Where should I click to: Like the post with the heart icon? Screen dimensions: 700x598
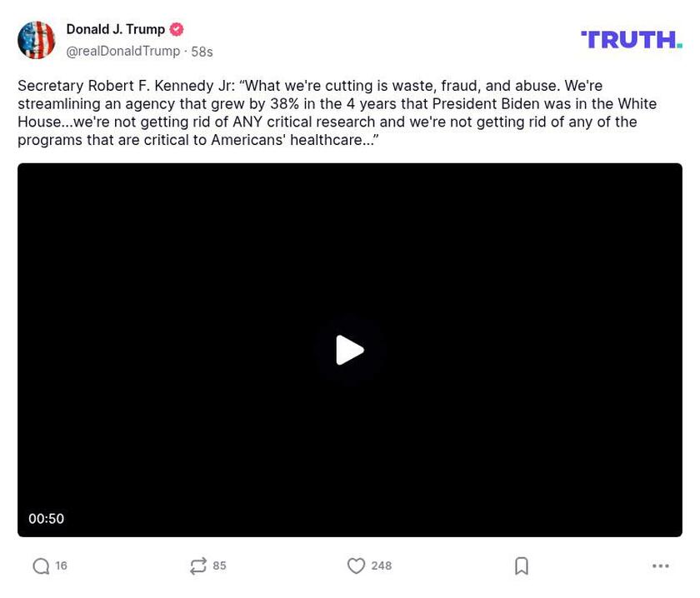pos(358,565)
